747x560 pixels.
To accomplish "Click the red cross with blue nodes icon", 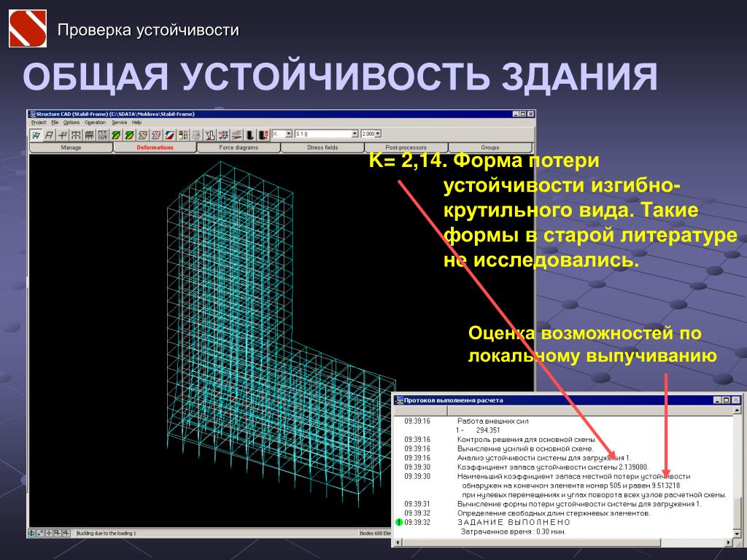I will [223, 135].
